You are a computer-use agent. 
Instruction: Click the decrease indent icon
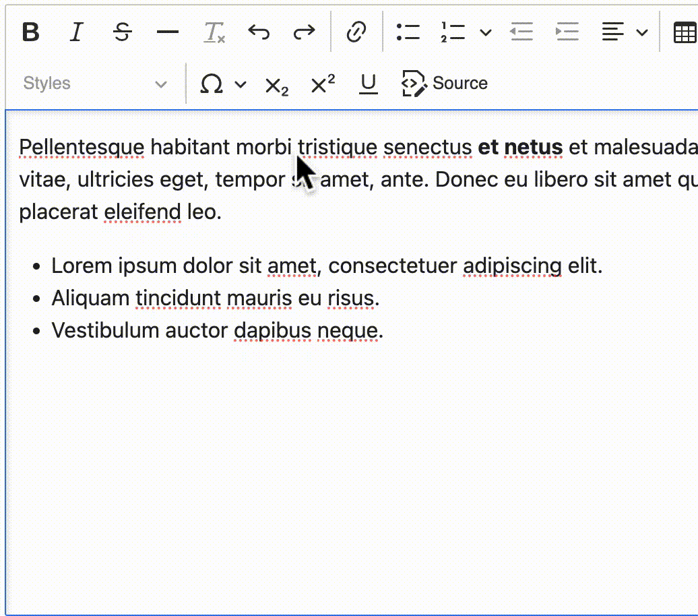click(x=521, y=32)
